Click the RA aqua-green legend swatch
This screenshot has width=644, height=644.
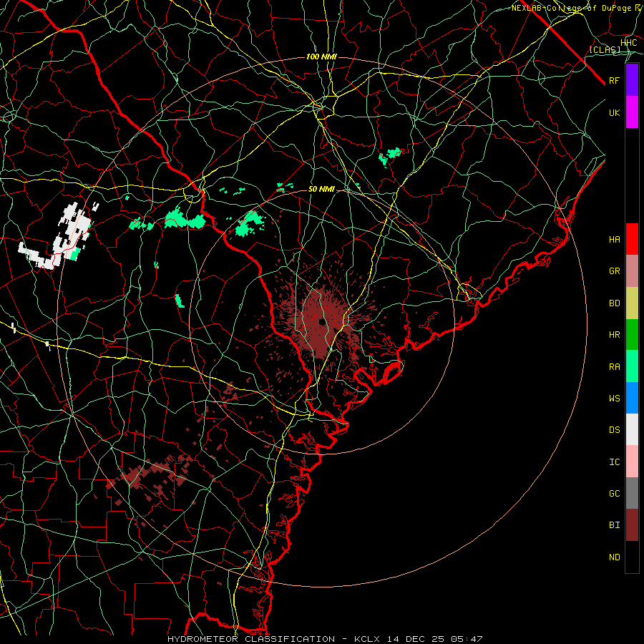point(632,366)
